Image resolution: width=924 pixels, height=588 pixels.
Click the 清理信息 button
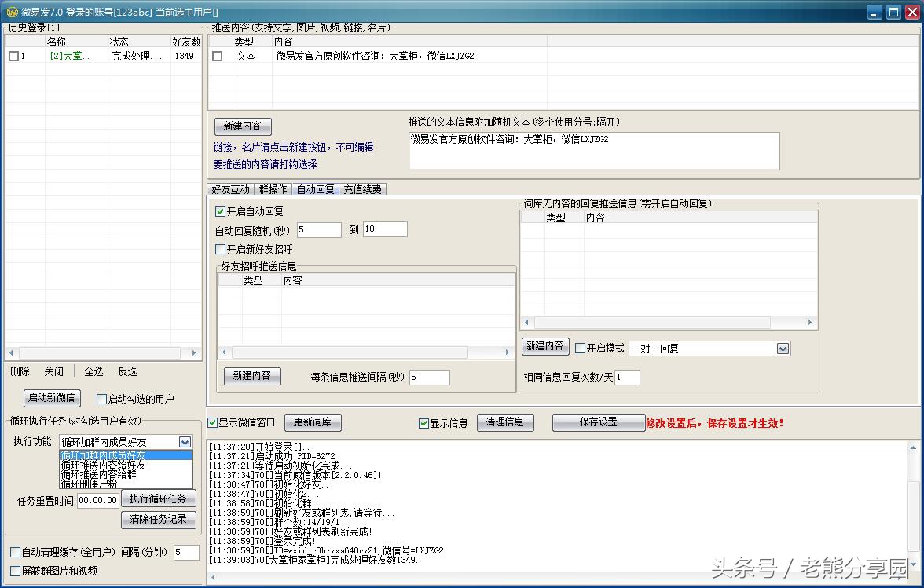click(x=505, y=422)
